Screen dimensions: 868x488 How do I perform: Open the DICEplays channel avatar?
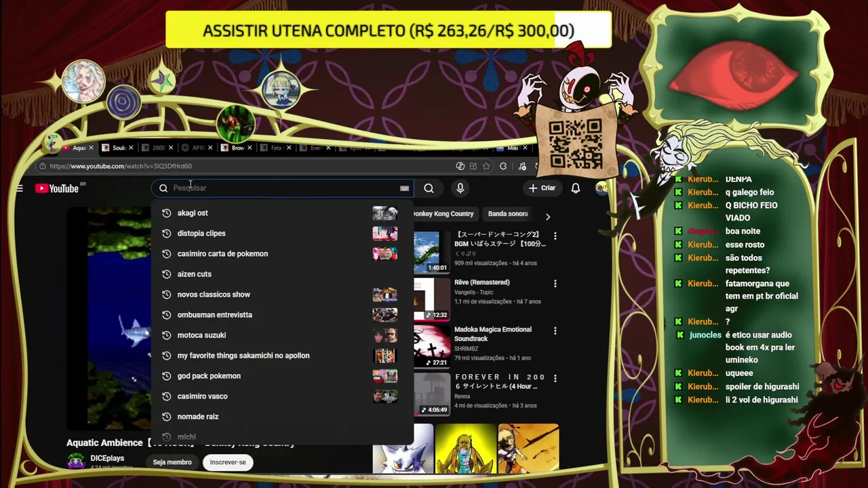(76, 462)
